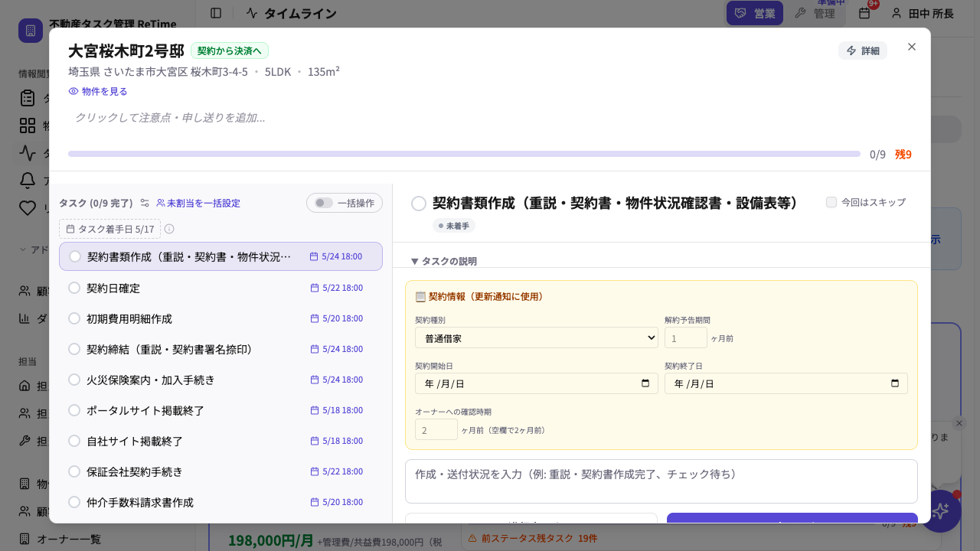
Task: Click the sparkle AI assistant floating button
Action: coord(940,511)
